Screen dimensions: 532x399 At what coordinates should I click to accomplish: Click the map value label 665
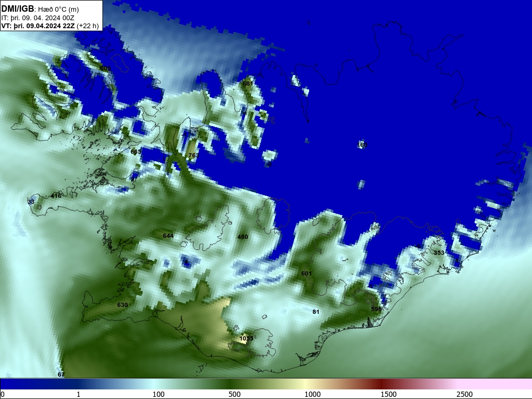tap(136, 152)
